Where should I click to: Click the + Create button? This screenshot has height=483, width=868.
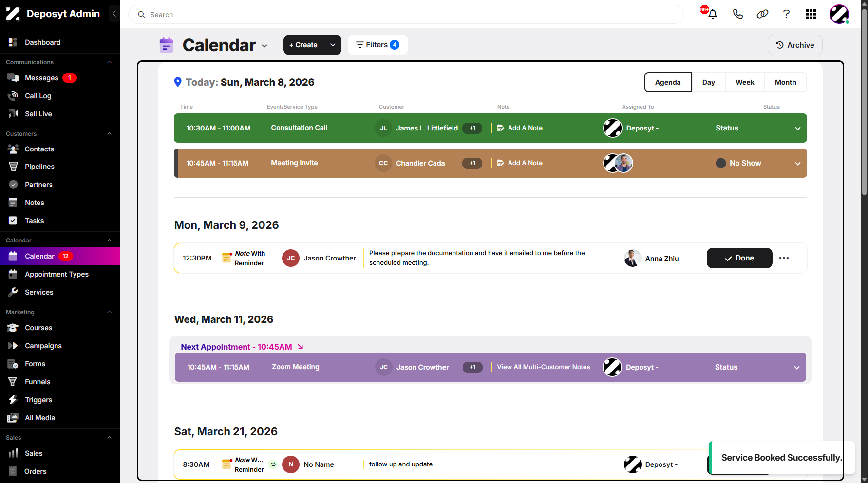pos(304,45)
